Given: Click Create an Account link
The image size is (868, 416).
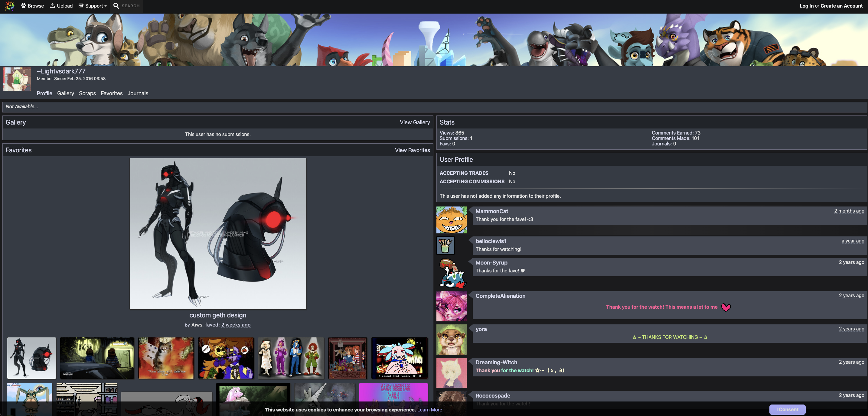Looking at the screenshot, I should click(x=841, y=6).
